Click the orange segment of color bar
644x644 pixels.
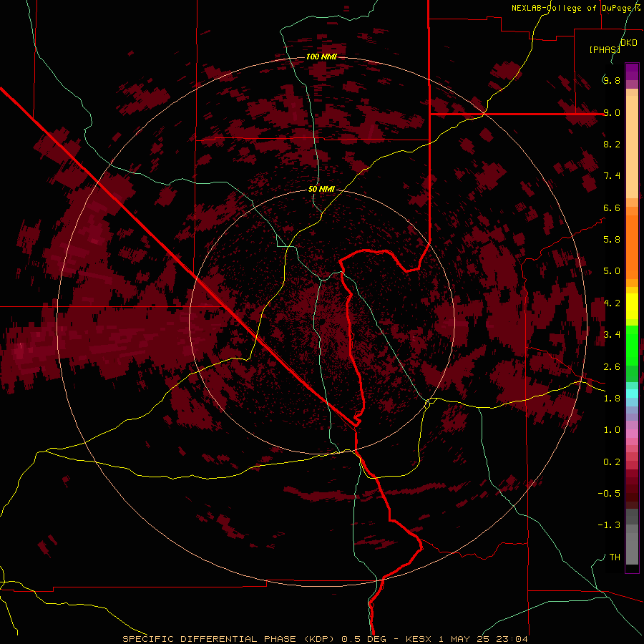632,248
